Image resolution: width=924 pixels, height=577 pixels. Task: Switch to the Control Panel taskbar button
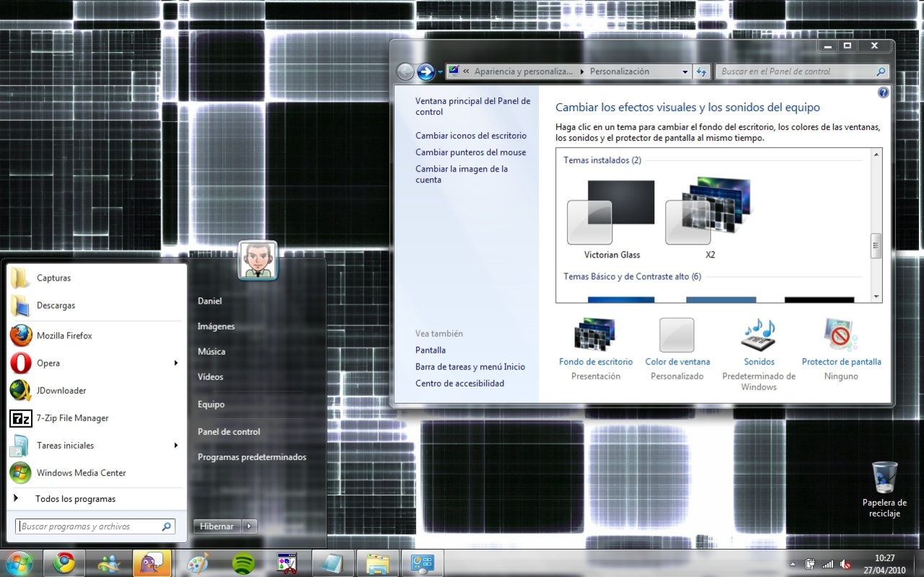421,563
